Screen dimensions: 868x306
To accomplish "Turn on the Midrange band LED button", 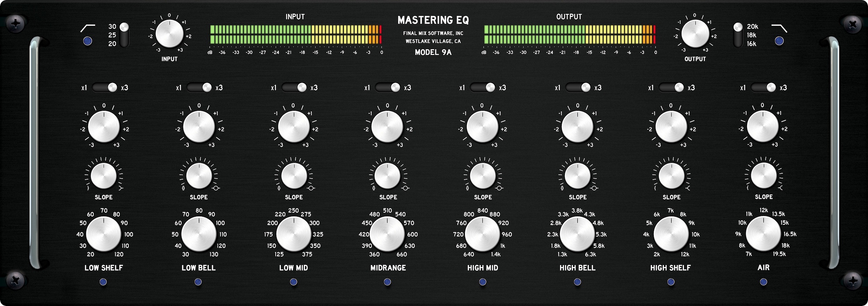I will pos(387,282).
